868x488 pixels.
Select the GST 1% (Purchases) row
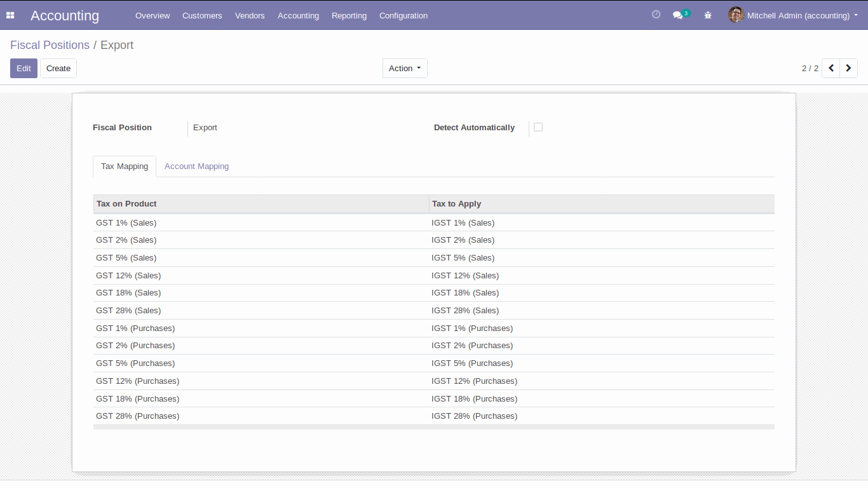click(434, 328)
